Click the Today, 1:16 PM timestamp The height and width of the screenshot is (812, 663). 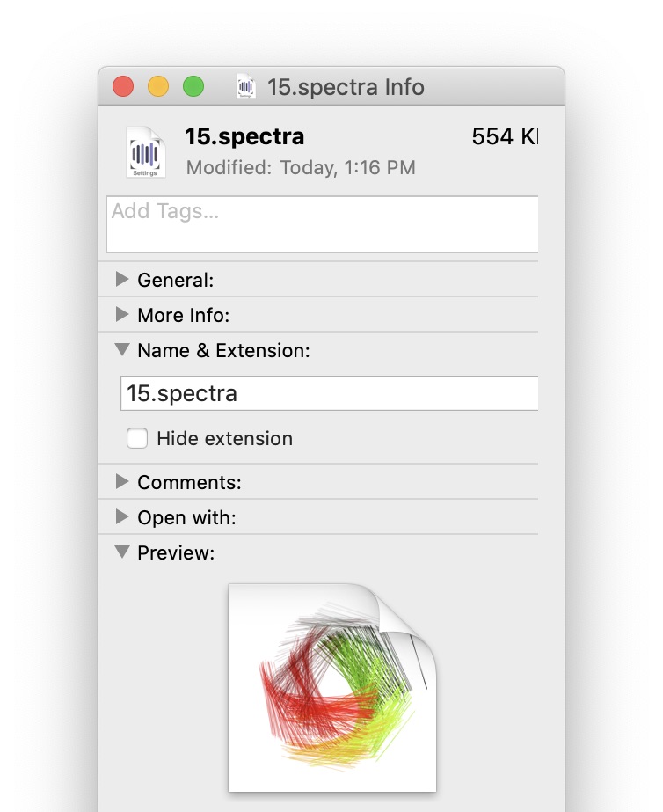pyautogui.click(x=347, y=167)
